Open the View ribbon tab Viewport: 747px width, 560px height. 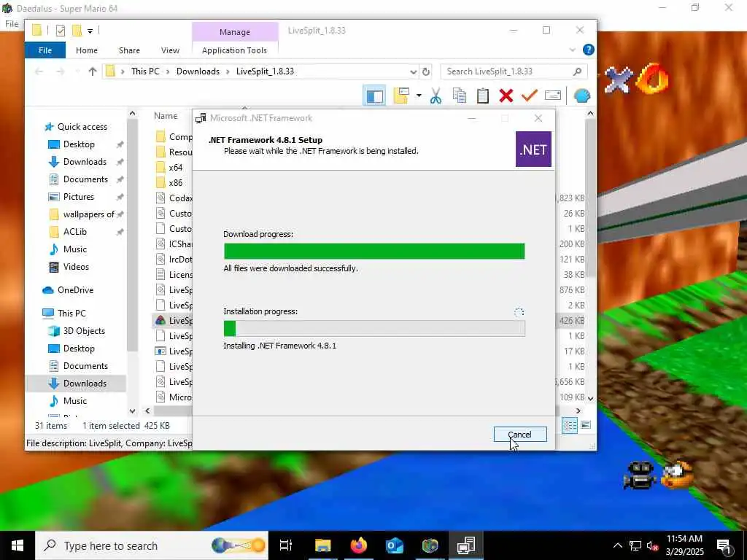[x=170, y=50]
